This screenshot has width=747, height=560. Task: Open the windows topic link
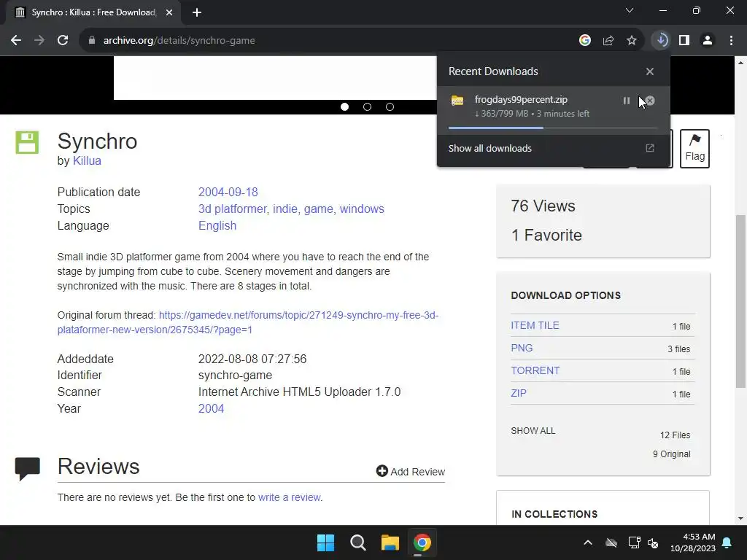pyautogui.click(x=362, y=209)
